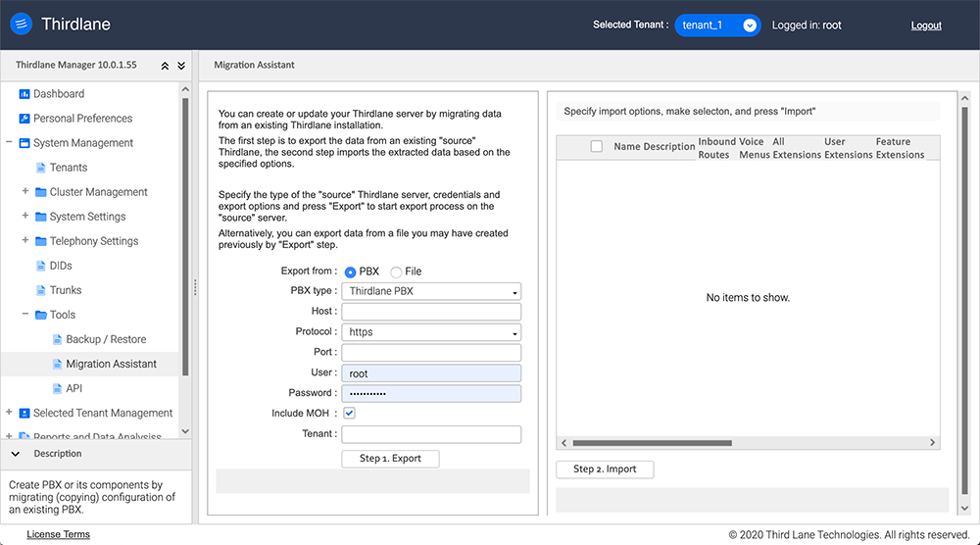Image resolution: width=980 pixels, height=545 pixels.
Task: Click the API page icon
Action: point(58,388)
